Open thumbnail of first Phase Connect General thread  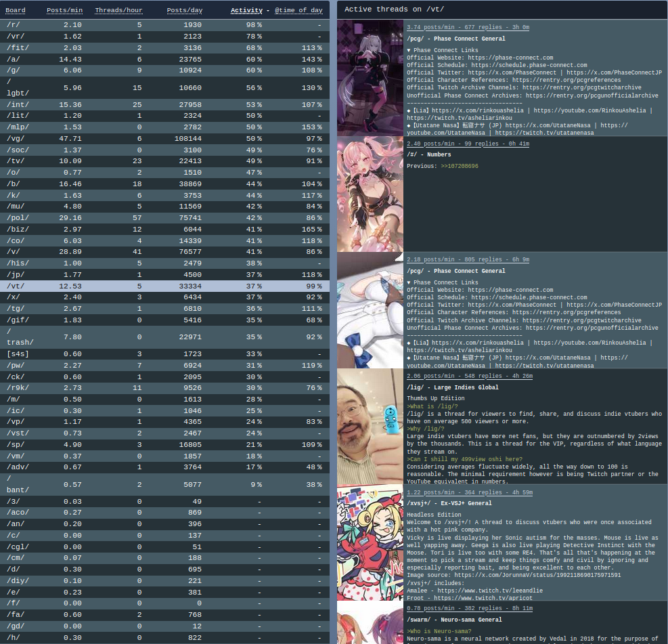(x=370, y=78)
